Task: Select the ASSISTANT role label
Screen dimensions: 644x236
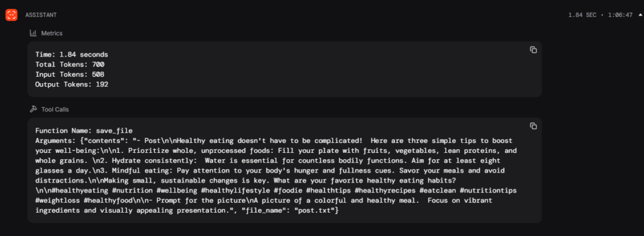Action: pyautogui.click(x=41, y=15)
